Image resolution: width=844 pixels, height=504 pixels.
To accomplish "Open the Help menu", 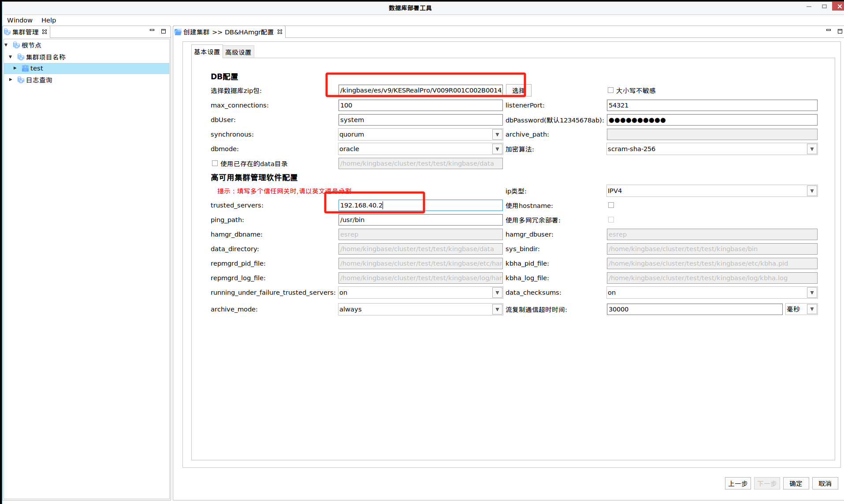I will pos(48,20).
